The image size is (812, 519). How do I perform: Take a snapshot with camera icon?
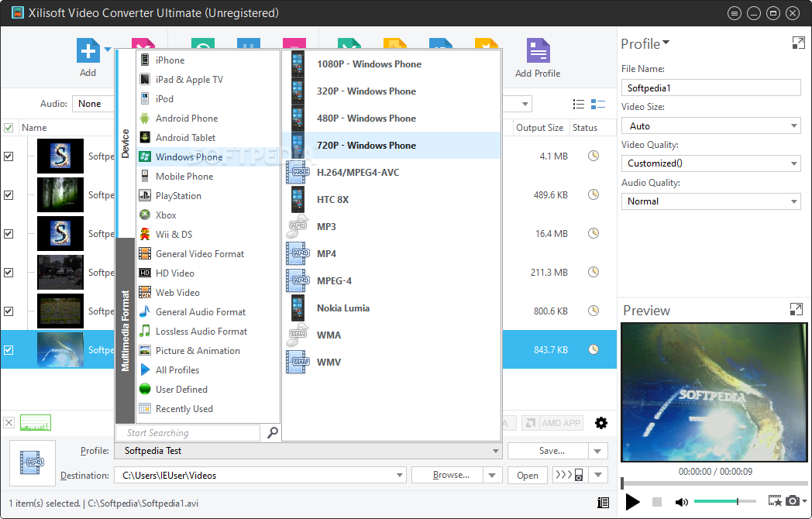(793, 501)
